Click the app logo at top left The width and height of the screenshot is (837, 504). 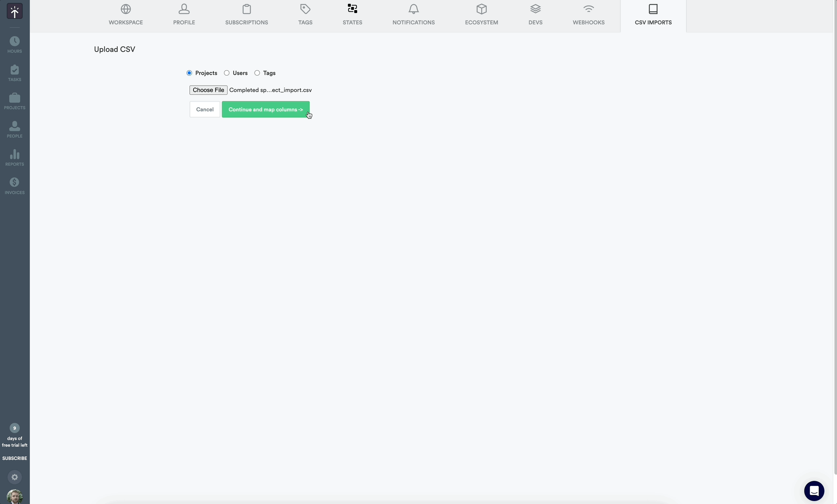click(15, 12)
